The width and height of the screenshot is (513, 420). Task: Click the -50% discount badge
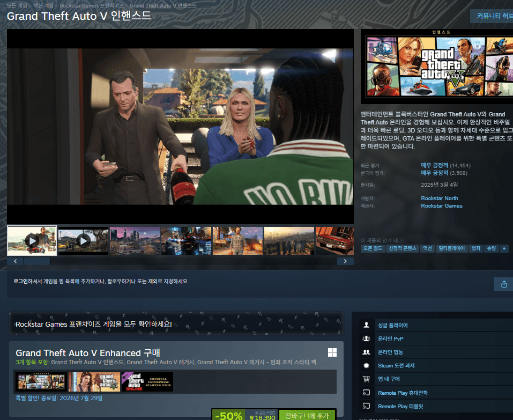tap(229, 415)
